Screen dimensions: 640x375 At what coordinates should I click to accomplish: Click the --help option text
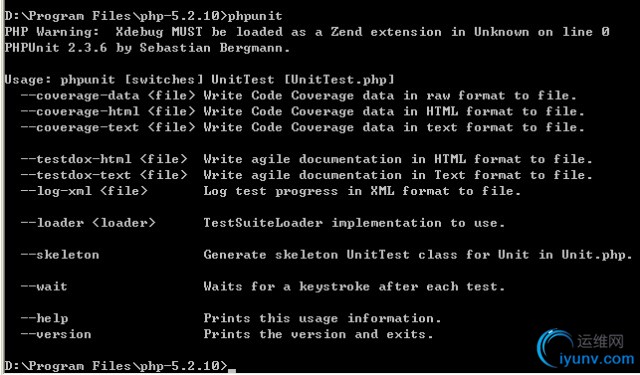pyautogui.click(x=44, y=318)
